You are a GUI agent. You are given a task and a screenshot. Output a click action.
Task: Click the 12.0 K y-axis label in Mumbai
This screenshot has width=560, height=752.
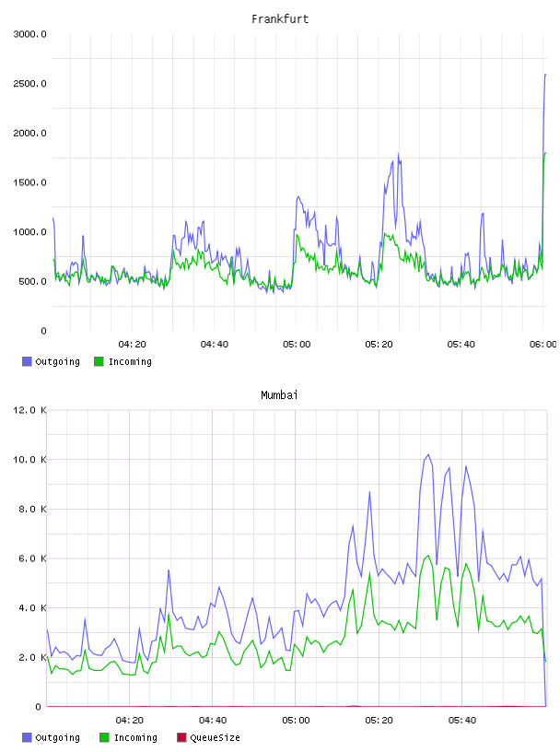coord(30,410)
